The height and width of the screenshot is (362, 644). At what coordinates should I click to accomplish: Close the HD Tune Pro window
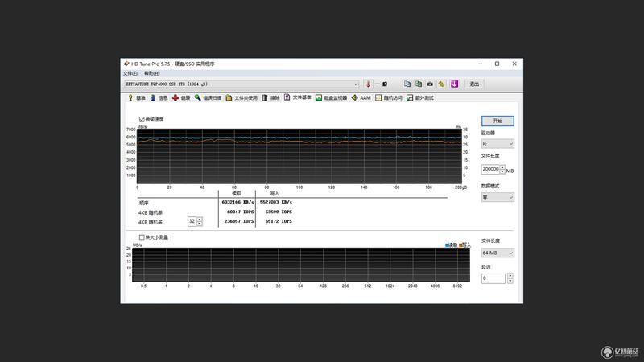tap(514, 64)
